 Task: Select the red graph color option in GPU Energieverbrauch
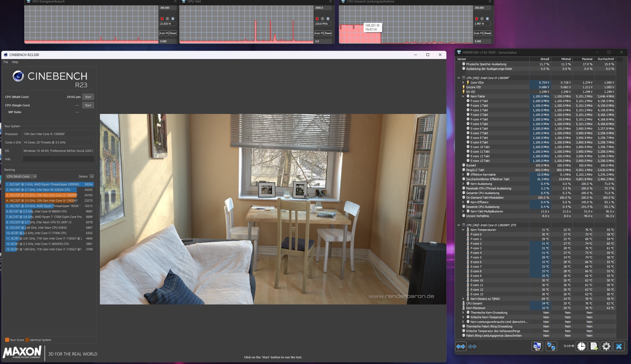point(162,19)
